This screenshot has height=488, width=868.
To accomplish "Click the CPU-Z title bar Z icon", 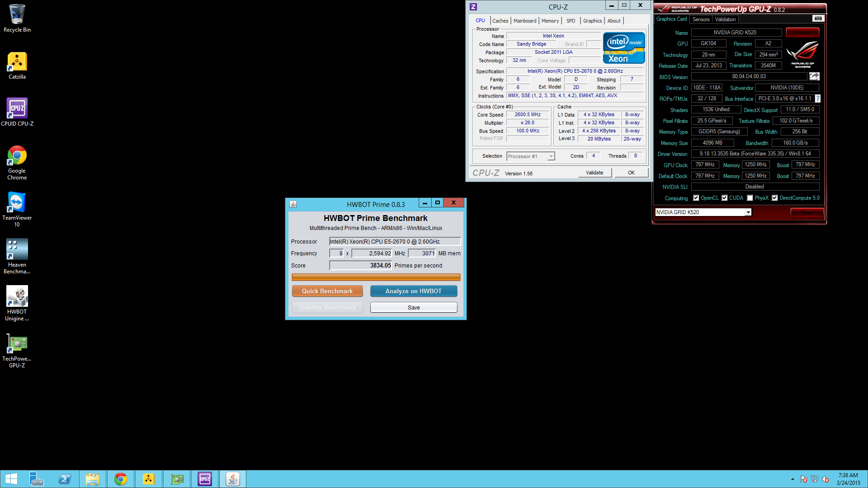I will pos(473,7).
